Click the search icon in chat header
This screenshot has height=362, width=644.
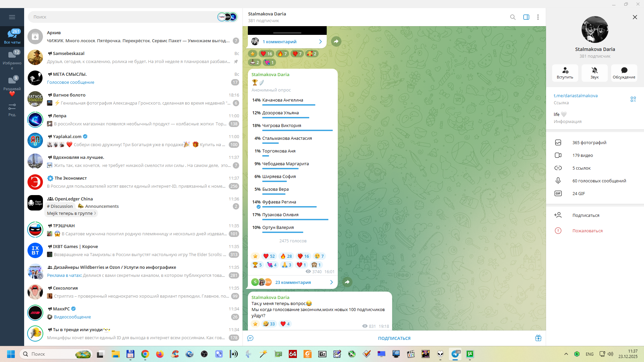point(513,17)
